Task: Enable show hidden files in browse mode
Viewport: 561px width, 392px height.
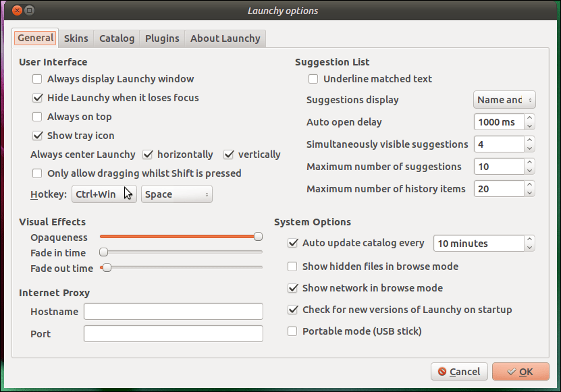Action: [x=292, y=267]
